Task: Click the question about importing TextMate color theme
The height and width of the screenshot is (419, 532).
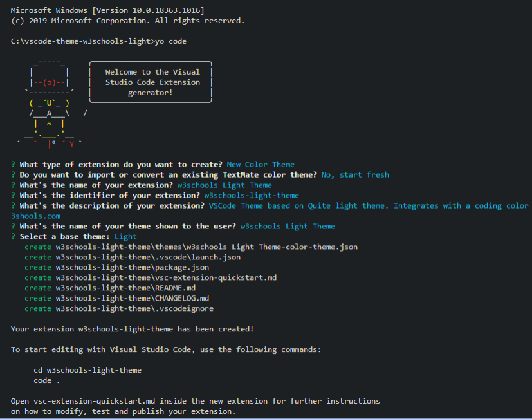Action: pyautogui.click(x=169, y=175)
